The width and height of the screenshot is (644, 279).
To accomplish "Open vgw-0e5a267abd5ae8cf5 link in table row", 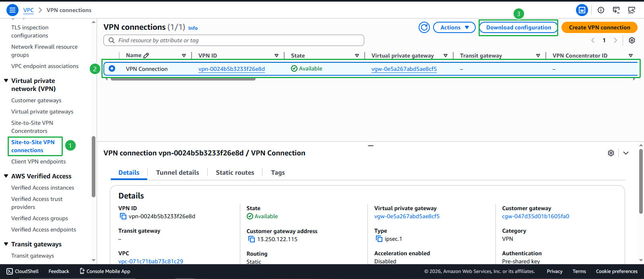I will point(404,69).
